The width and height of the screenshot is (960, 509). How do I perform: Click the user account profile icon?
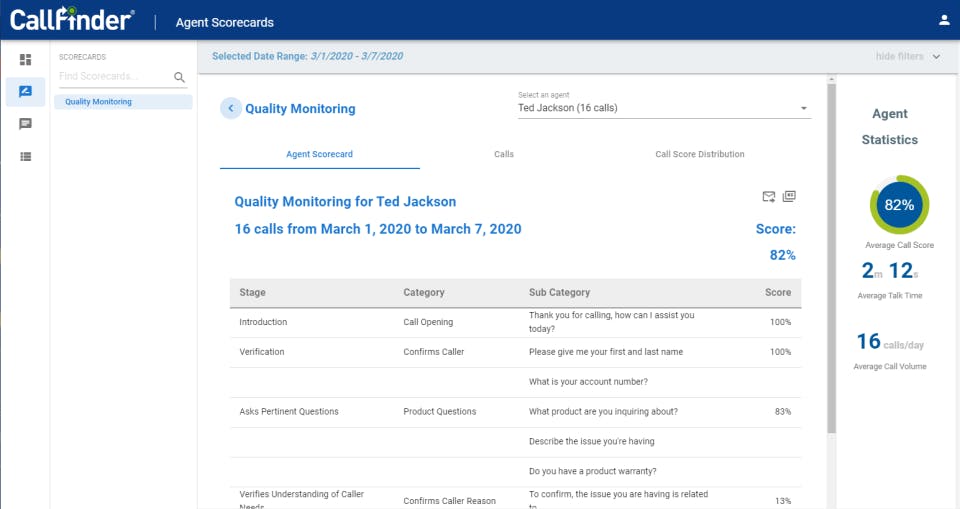944,20
